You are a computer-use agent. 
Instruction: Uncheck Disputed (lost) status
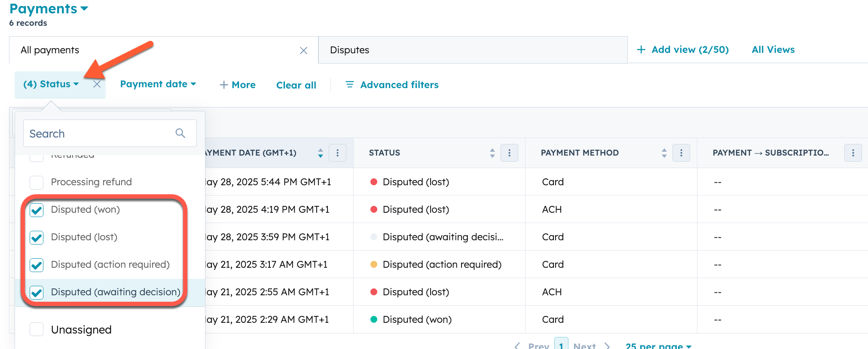(37, 237)
